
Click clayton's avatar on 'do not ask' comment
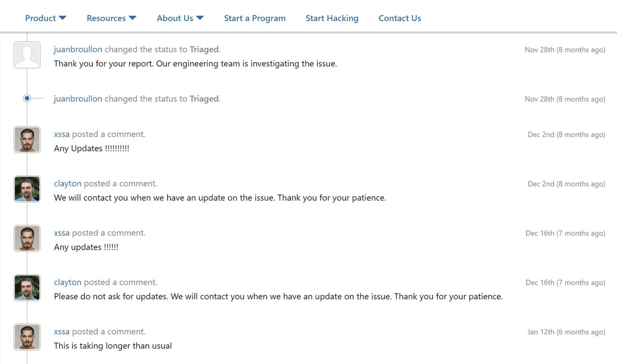(x=27, y=287)
